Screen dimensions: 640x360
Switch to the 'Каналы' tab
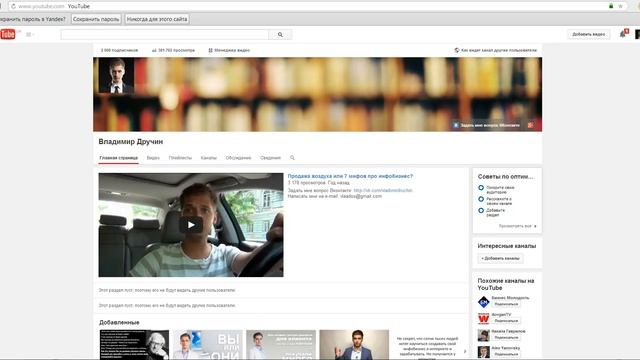[209, 158]
